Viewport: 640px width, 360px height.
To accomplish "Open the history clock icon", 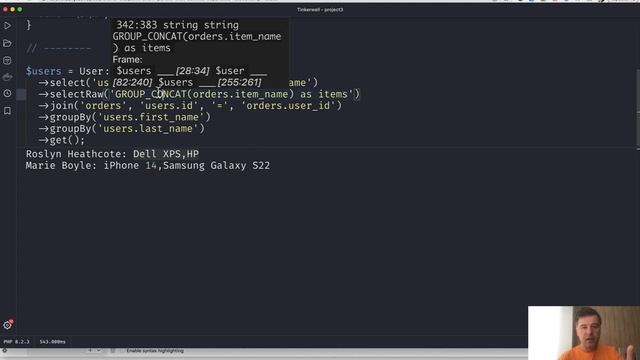I will [7, 94].
